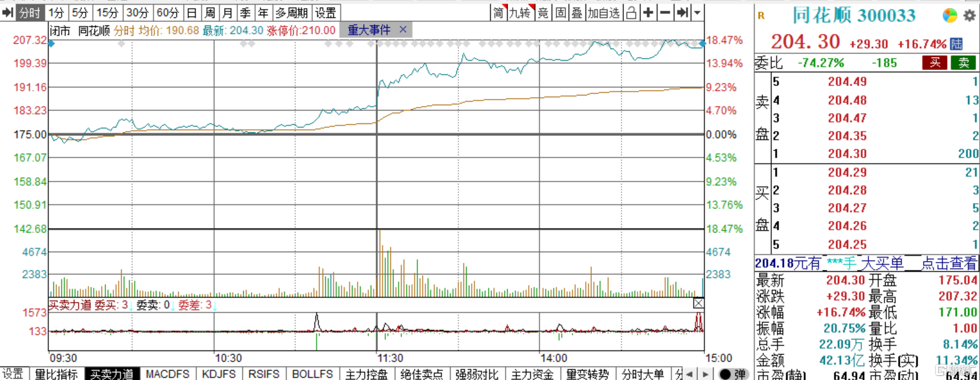Click the collapse-arrow icon left of 分时
Viewport: 980px width, 380px height.
pyautogui.click(x=8, y=12)
